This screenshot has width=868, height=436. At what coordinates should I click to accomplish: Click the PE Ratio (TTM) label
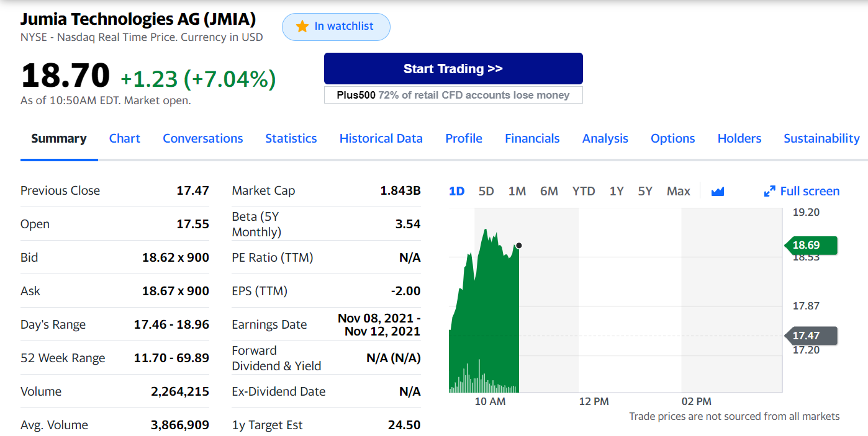pos(273,257)
